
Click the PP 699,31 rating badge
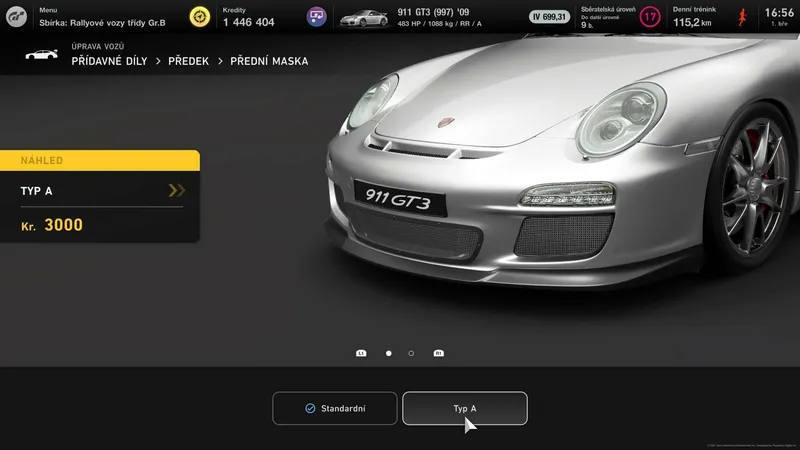(549, 17)
